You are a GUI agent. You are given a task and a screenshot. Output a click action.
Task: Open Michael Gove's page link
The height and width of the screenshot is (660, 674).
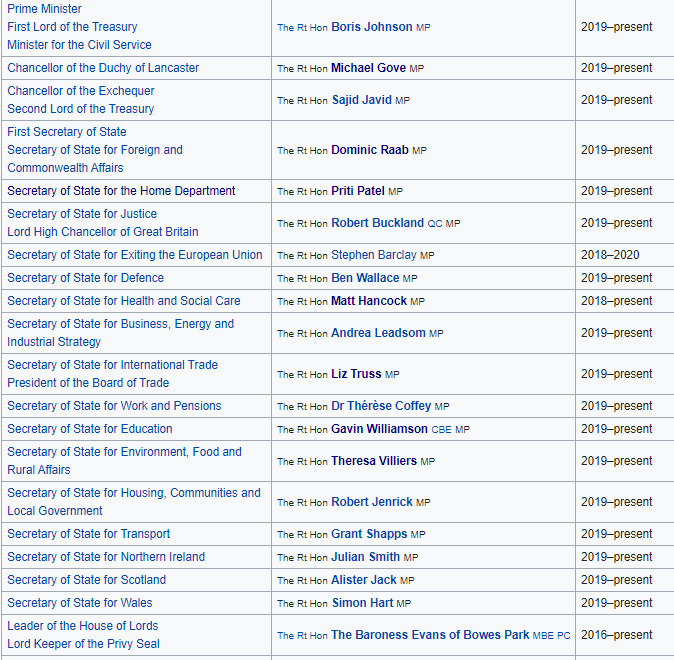click(x=368, y=68)
